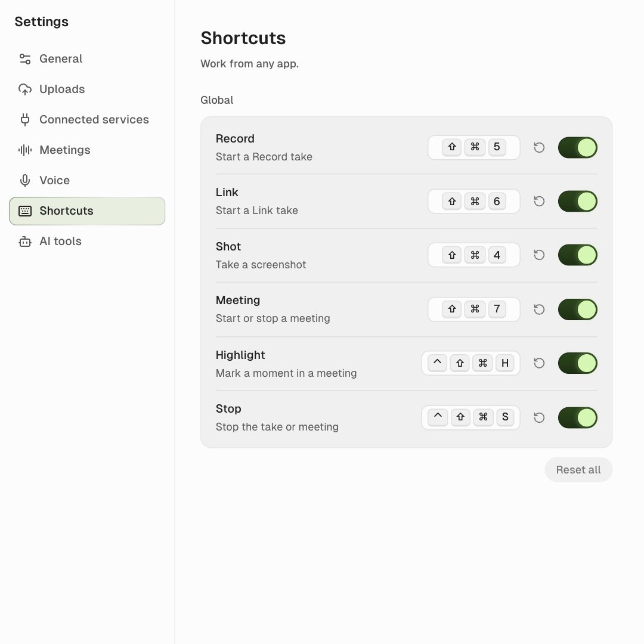
Task: Open the General settings section
Action: pyautogui.click(x=87, y=58)
